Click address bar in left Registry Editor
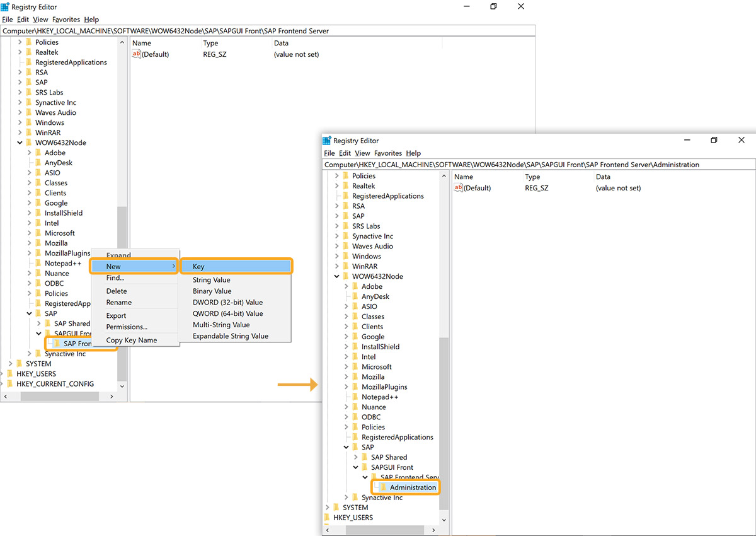Image resolution: width=756 pixels, height=536 pixels. tap(268, 31)
